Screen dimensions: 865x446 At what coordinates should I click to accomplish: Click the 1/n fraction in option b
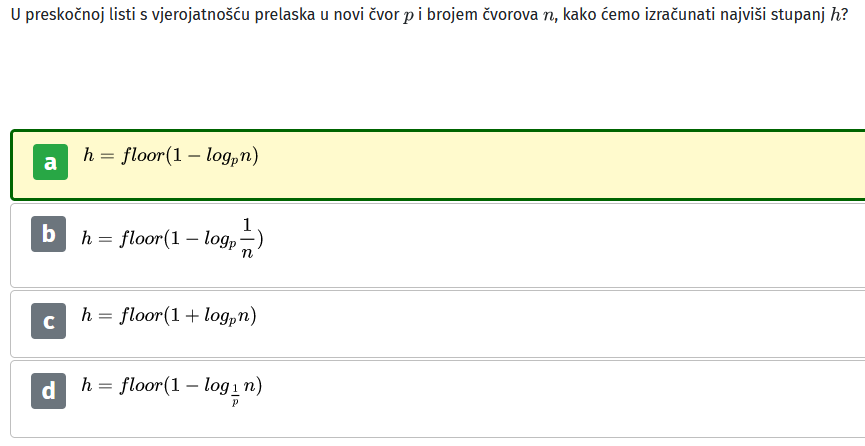point(247,238)
